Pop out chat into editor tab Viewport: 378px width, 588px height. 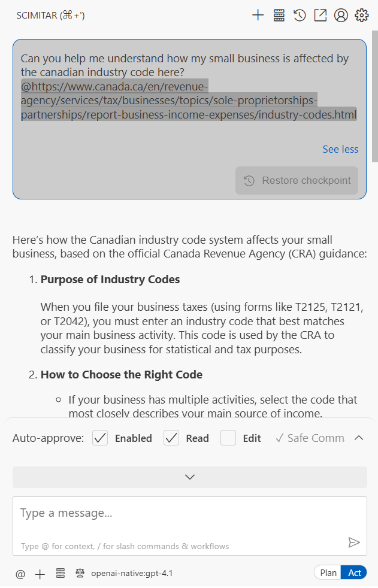[320, 16]
